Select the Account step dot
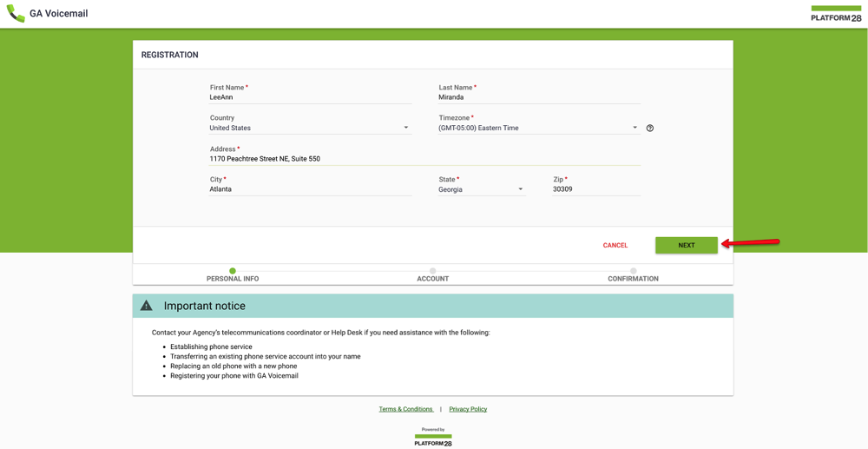The image size is (868, 449). 433,271
